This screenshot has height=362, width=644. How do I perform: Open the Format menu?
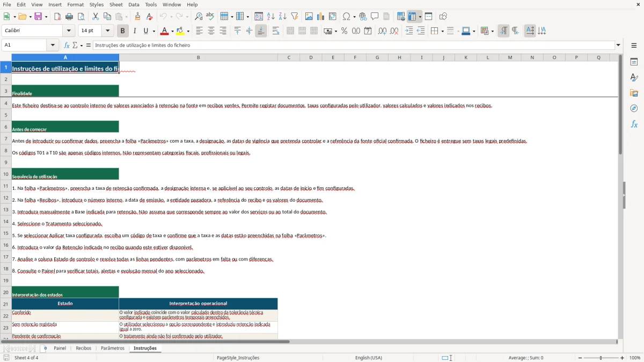76,4
